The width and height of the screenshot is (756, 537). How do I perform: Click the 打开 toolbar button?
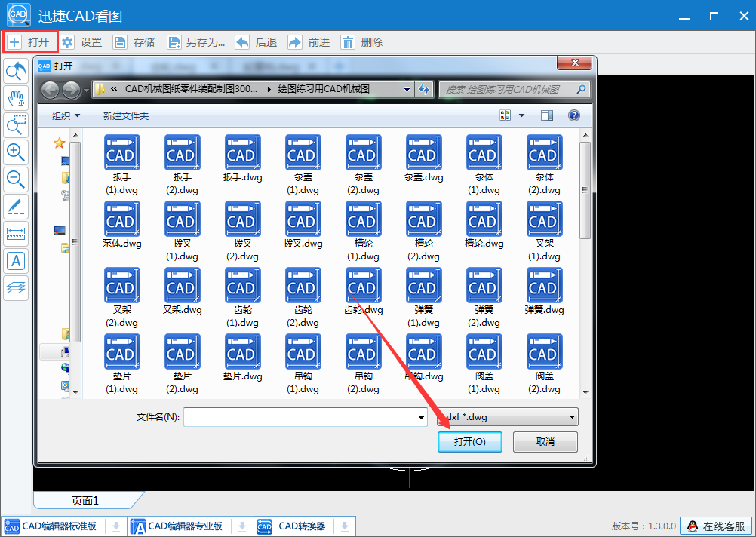point(30,42)
